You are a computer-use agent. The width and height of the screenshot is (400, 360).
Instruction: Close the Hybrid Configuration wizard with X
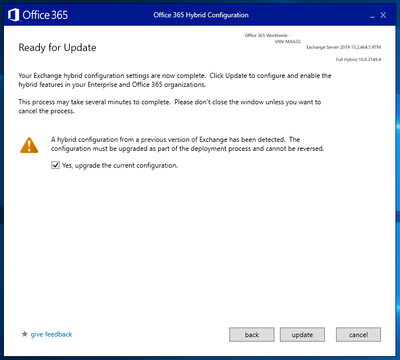pyautogui.click(x=383, y=15)
